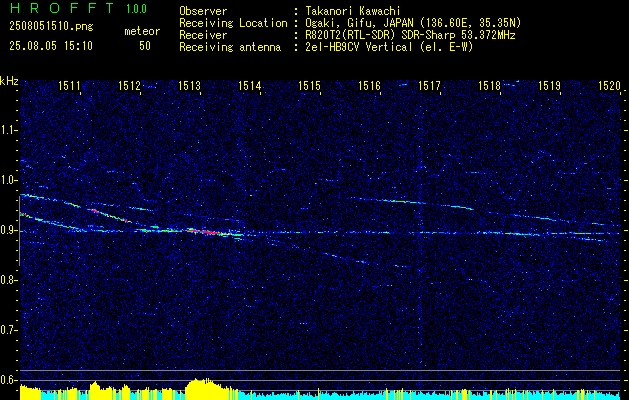The height and width of the screenshot is (400, 629).
Task: Click the meteor count value 50
Action: (x=145, y=46)
